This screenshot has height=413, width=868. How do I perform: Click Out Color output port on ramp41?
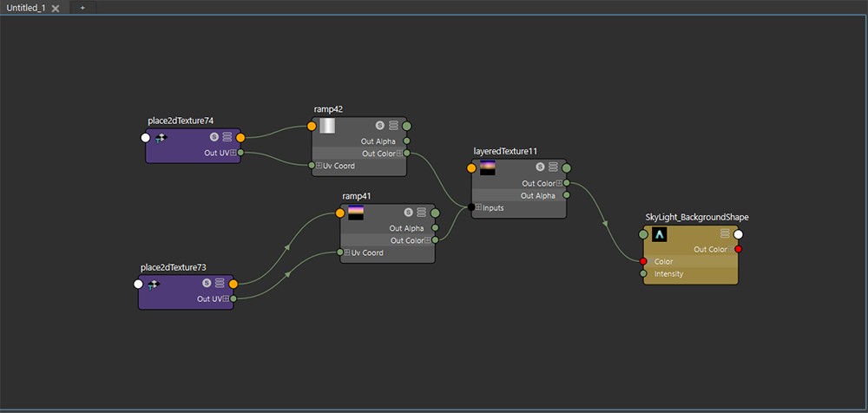coord(435,239)
